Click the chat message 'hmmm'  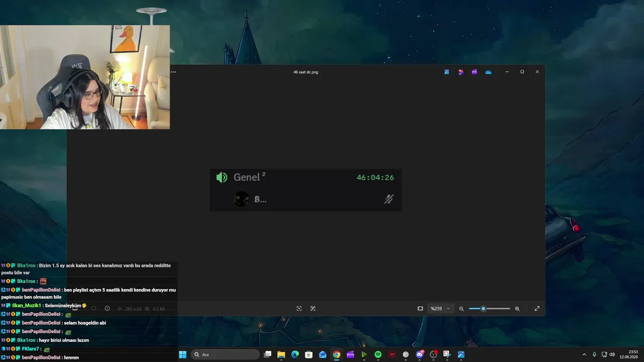(x=71, y=357)
